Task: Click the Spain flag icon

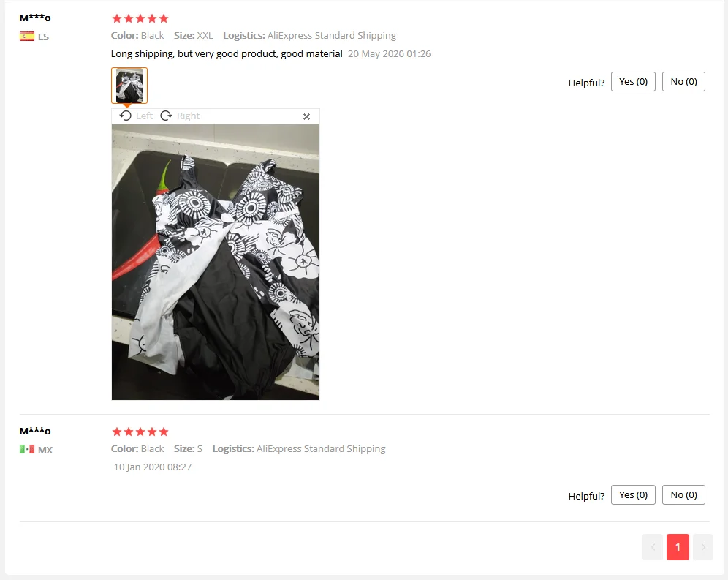Action: [x=27, y=37]
